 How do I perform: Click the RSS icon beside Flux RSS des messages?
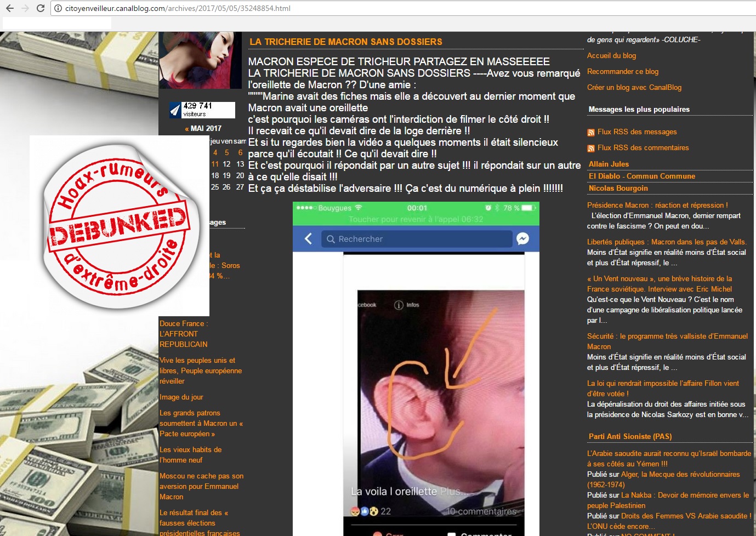click(x=591, y=132)
